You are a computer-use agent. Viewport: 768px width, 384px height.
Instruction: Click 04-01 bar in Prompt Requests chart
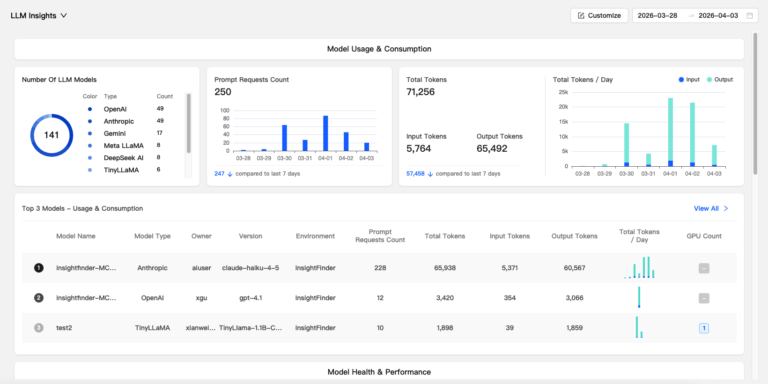point(326,133)
